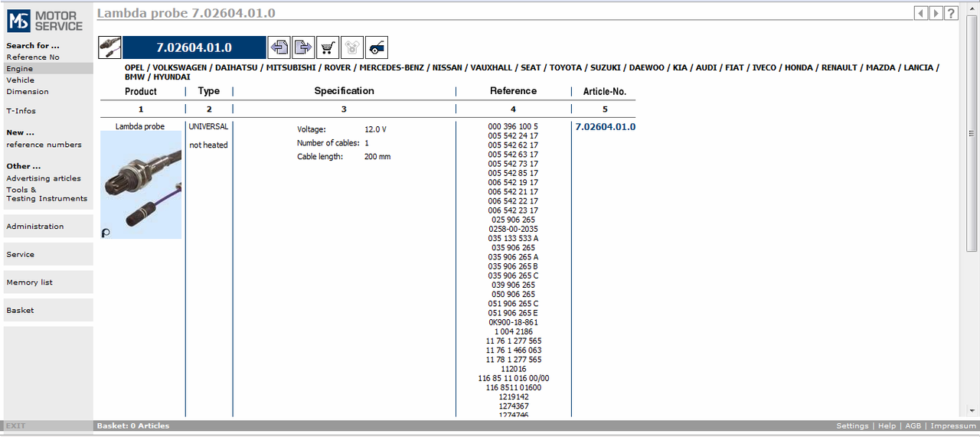This screenshot has width=980, height=437.
Task: Click reference number 000 396 100 5
Action: click(513, 127)
